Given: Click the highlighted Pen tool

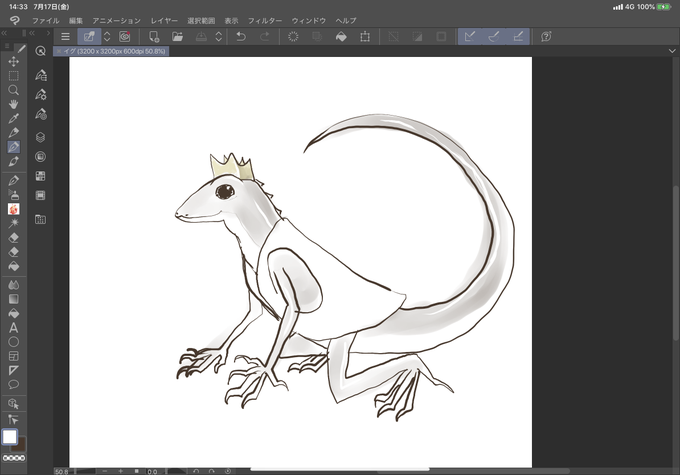Looking at the screenshot, I should (x=13, y=147).
